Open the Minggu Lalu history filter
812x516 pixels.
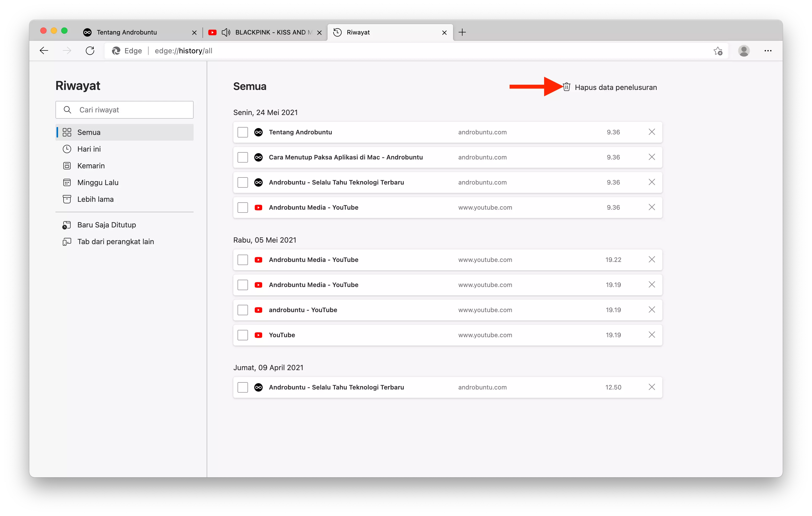98,182
